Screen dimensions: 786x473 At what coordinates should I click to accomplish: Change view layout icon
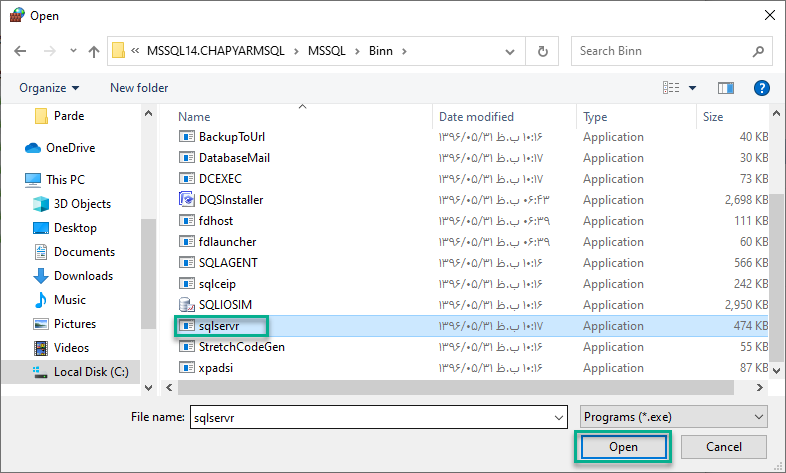[x=671, y=88]
